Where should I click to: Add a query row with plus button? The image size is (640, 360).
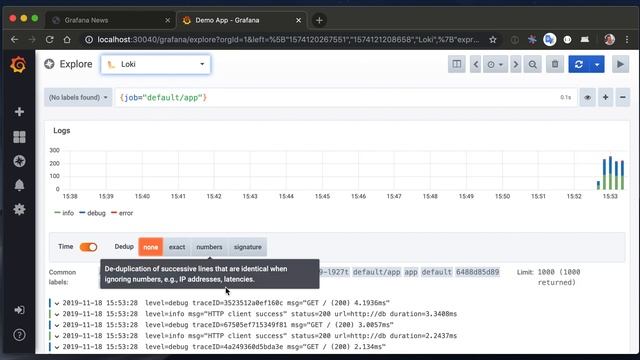tap(605, 98)
